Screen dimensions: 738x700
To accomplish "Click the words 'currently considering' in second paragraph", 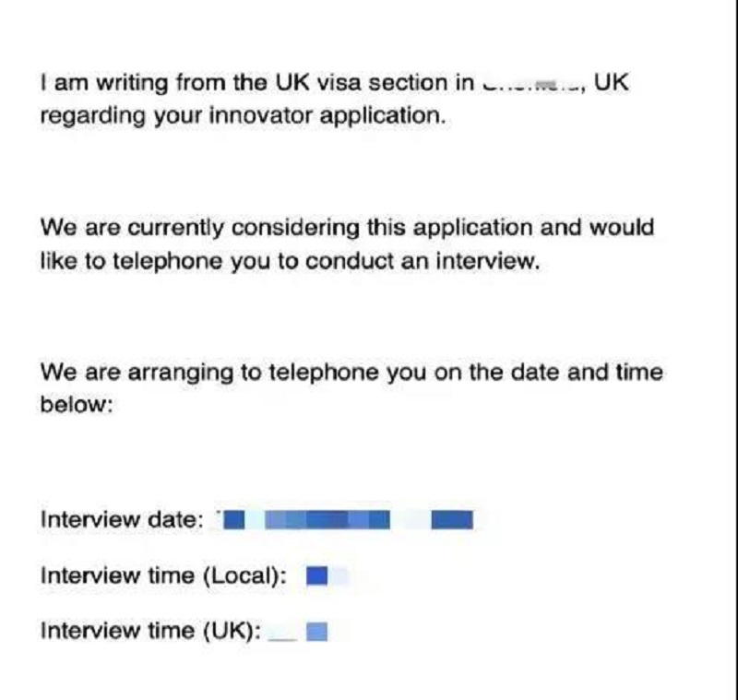I will 244,228.
